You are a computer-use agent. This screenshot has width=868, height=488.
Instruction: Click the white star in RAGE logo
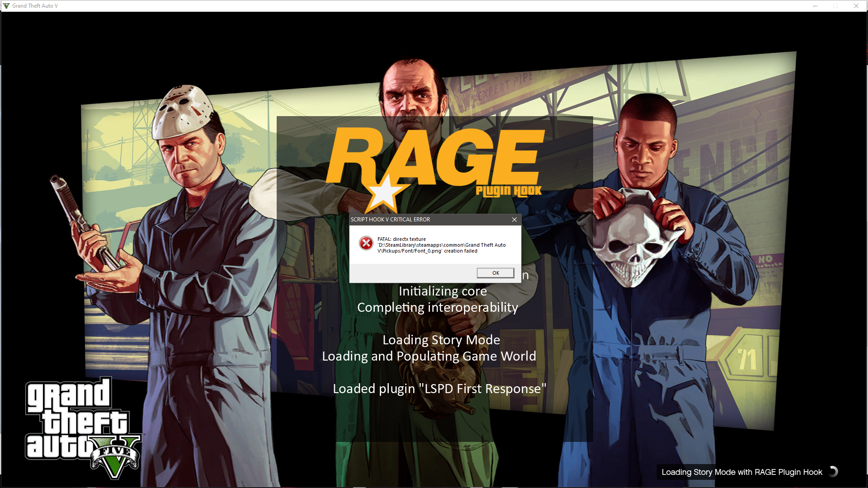(384, 193)
